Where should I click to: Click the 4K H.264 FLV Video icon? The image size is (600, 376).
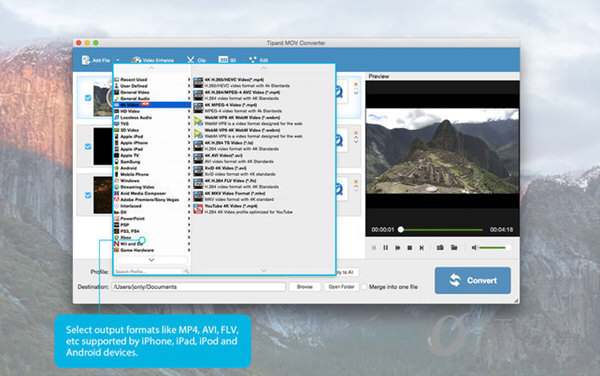[198, 184]
